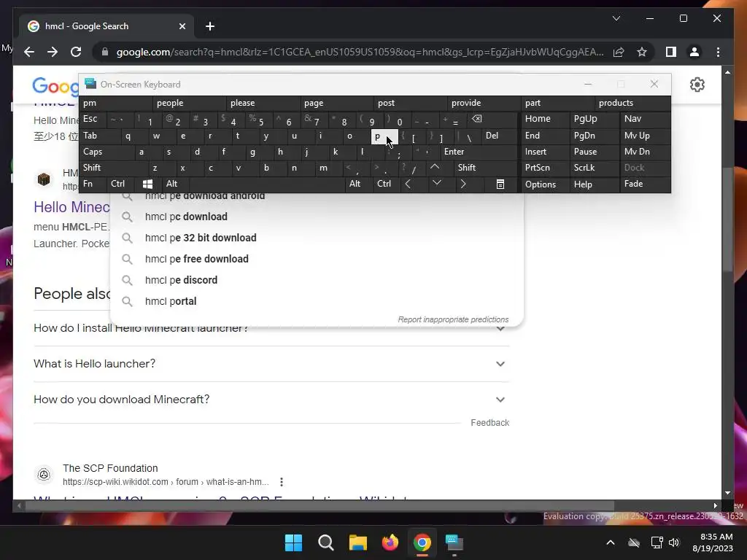Click the Feedback link
The image size is (747, 560).
[489, 423]
